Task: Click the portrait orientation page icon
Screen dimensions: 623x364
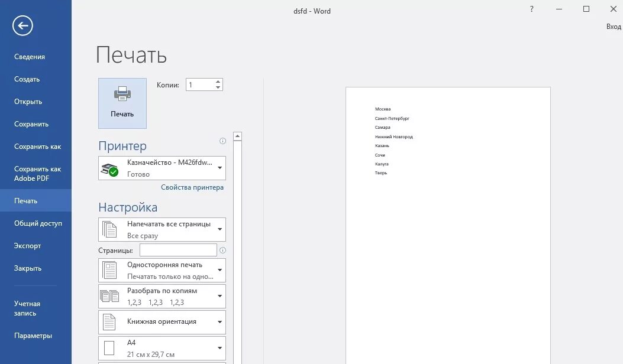Action: pos(109,322)
